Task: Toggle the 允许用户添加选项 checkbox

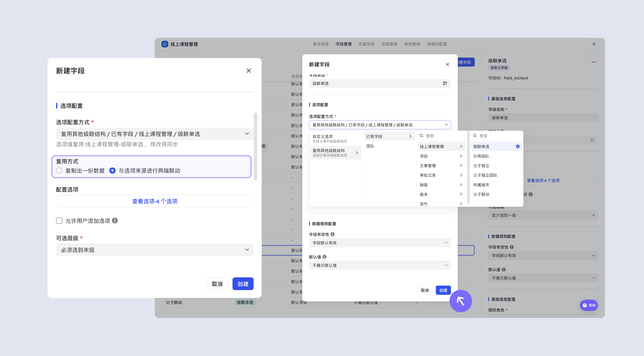Action: click(59, 221)
